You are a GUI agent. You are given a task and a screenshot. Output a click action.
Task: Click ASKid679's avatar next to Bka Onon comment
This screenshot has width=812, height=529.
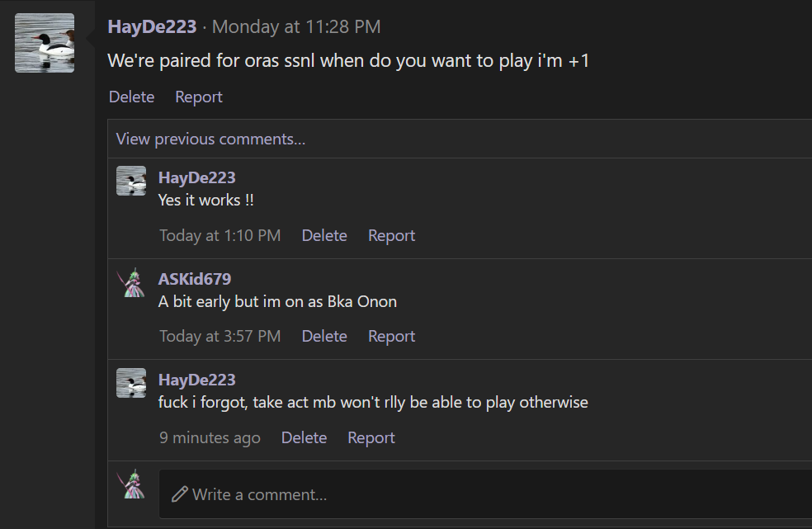131,282
